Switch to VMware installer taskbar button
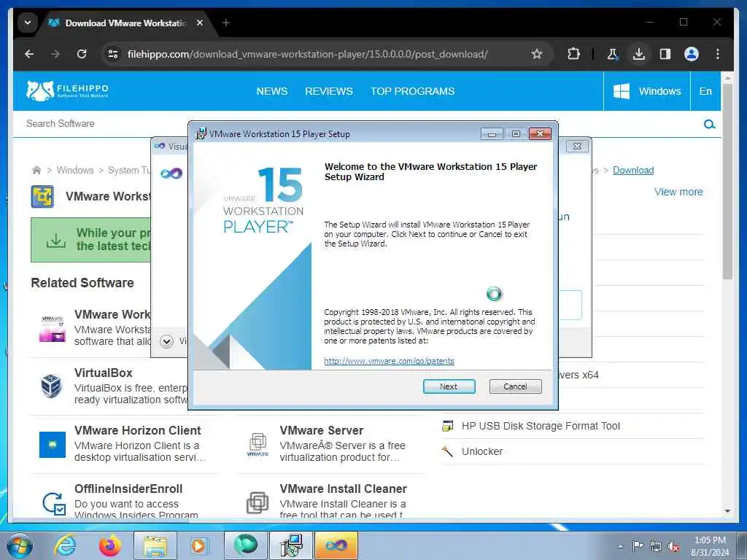The image size is (747, 560). pos(290,545)
